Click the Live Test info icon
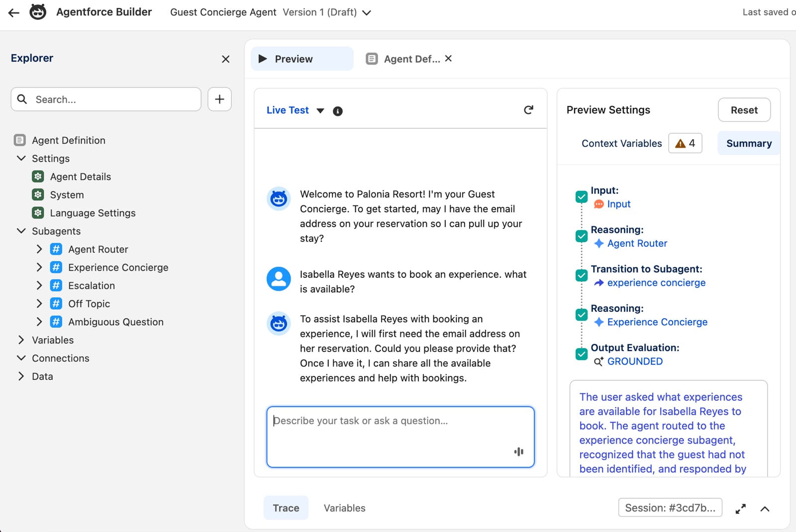The width and height of the screenshot is (796, 532). coord(338,111)
